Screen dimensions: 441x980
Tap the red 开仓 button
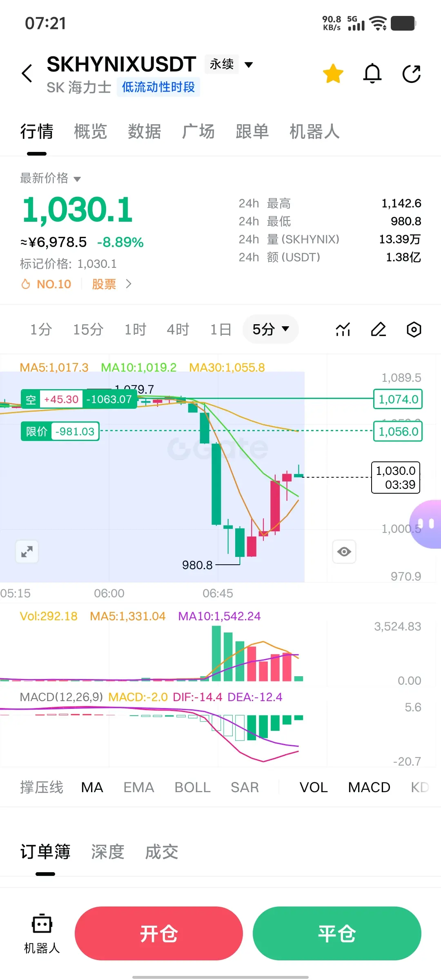[x=159, y=933]
